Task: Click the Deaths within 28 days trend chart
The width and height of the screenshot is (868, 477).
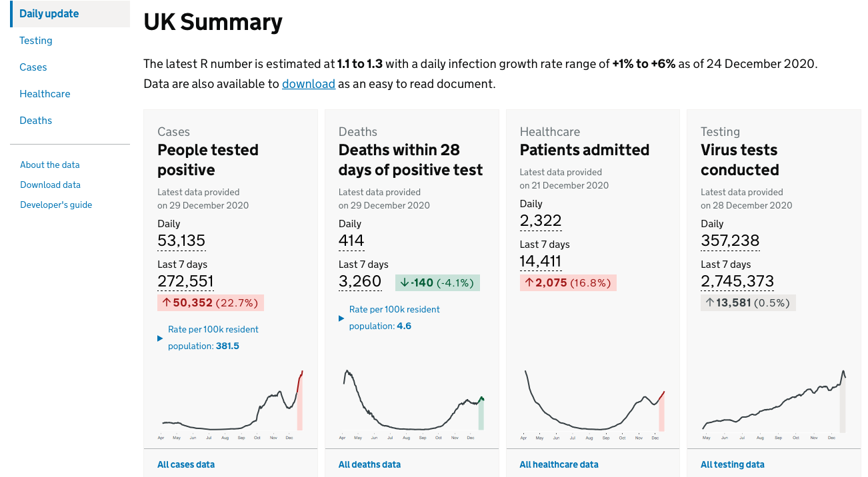Action: [x=412, y=404]
